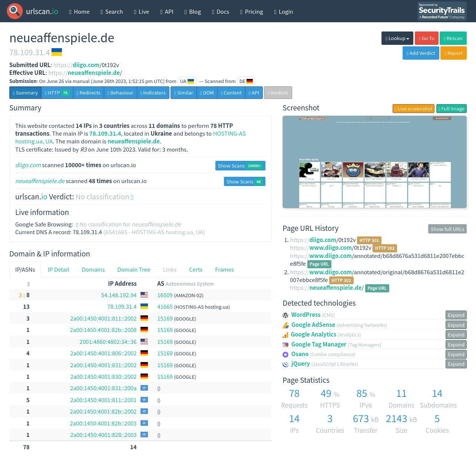476x461 pixels.
Task: Open the Blog navbar link
Action: [193, 11]
